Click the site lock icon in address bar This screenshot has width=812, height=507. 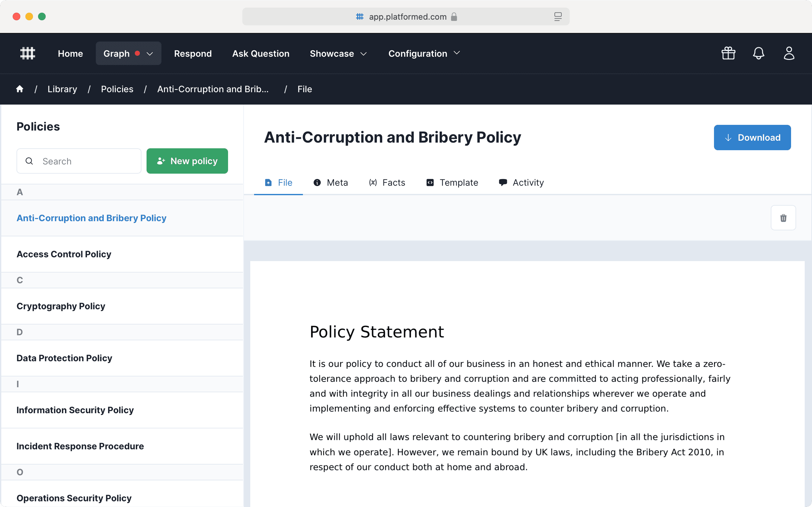[x=454, y=17]
